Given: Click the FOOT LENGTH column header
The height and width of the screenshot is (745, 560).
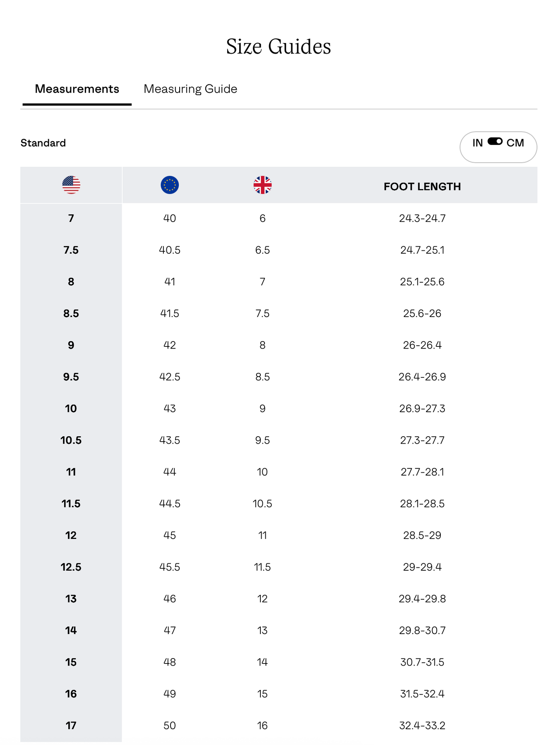Looking at the screenshot, I should [422, 187].
